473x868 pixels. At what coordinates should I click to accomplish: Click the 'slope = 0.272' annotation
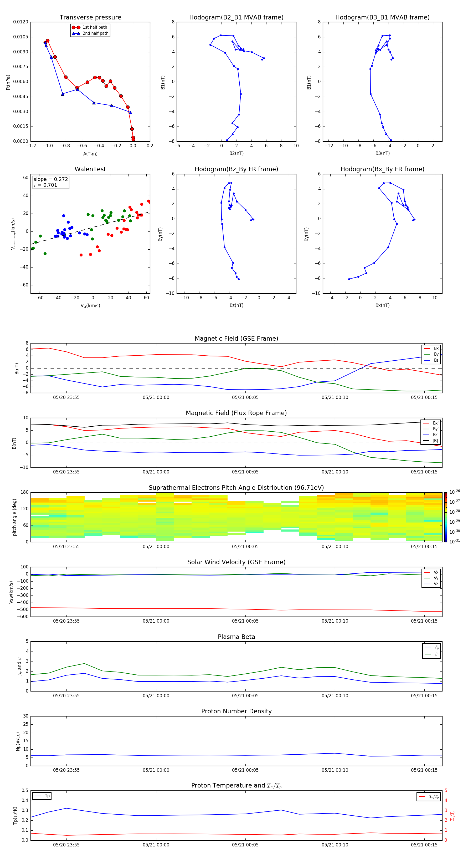click(x=50, y=179)
